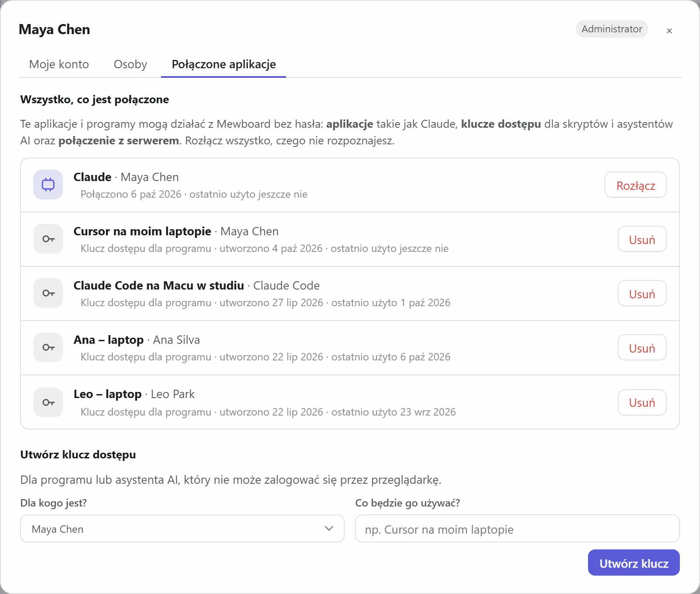
Task: Delete the Claude Code na Macu w studiu key
Action: coord(642,294)
